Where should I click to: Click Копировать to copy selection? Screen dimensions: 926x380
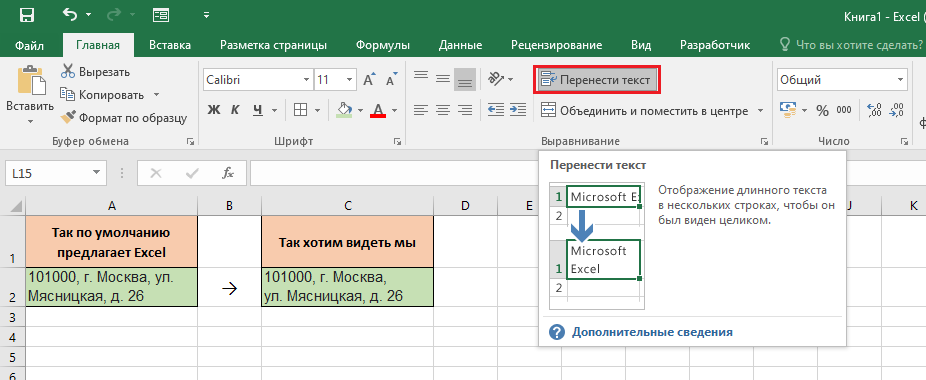pyautogui.click(x=103, y=95)
